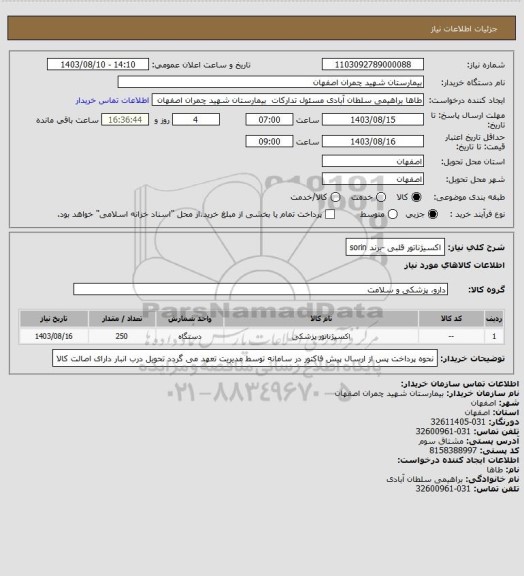
Task: Click the general description field with sorin
Action: pos(395,247)
